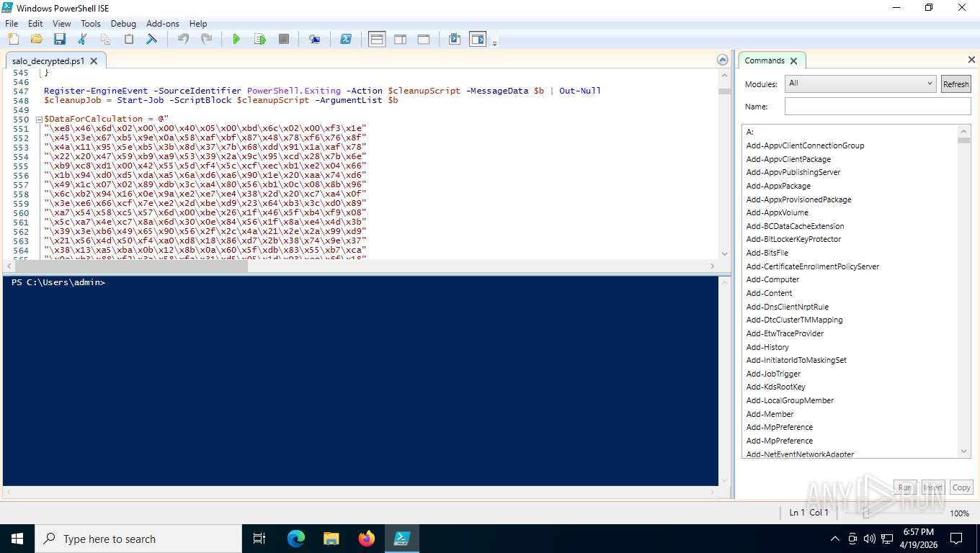
Task: Click on line 547 Register-EngineEvent code
Action: pyautogui.click(x=322, y=91)
